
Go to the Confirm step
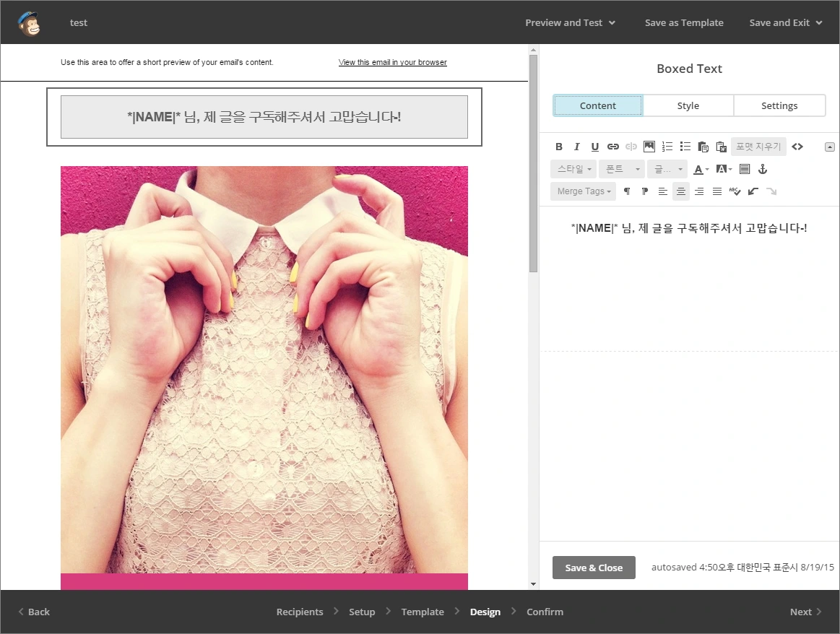click(545, 612)
